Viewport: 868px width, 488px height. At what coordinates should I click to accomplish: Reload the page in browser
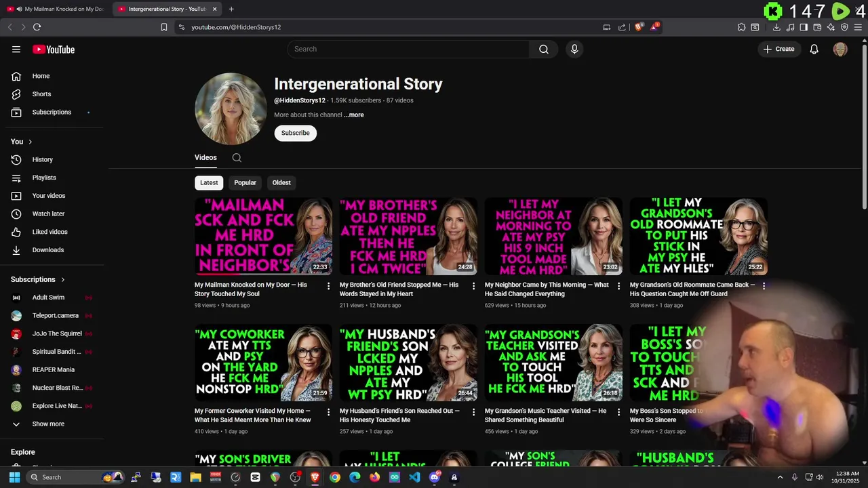pyautogui.click(x=37, y=27)
